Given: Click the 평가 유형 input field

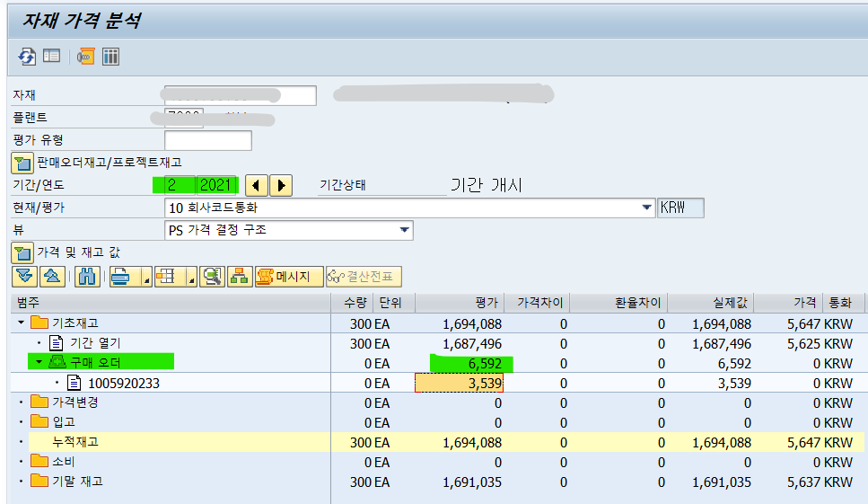Looking at the screenshot, I should (208, 140).
